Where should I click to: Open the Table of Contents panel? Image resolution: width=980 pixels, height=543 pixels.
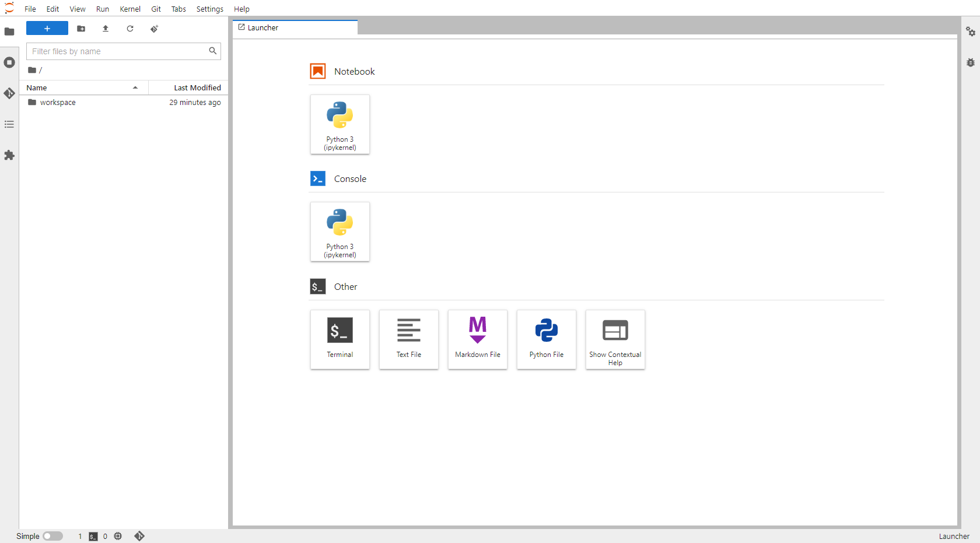click(9, 124)
